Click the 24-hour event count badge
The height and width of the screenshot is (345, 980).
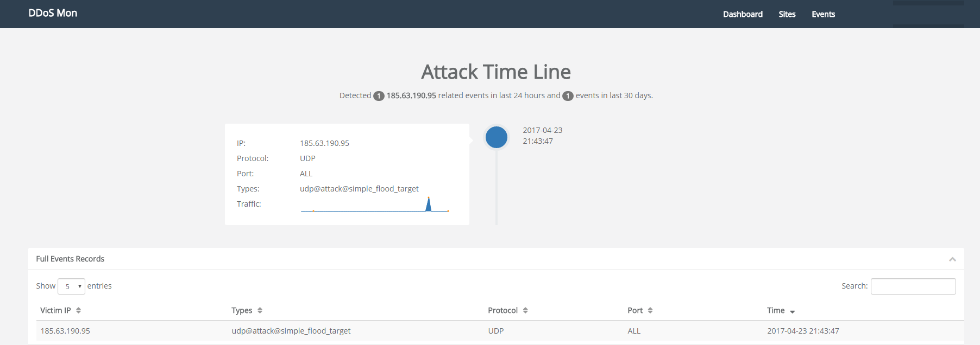pos(379,96)
